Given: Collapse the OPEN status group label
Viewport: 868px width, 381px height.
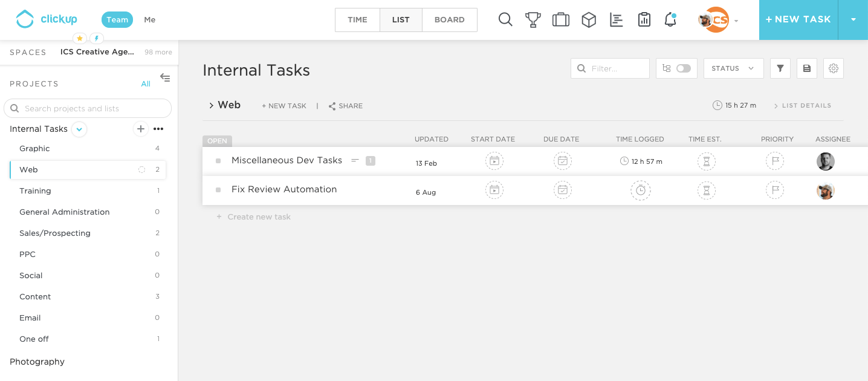Looking at the screenshot, I should [217, 141].
